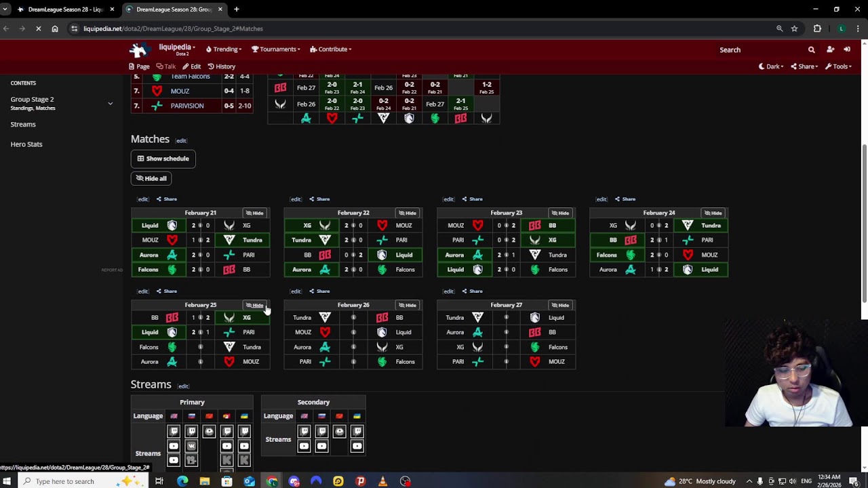Viewport: 868px width, 488px height.
Task: Open the Primary Chinese-language stream icon
Action: (x=209, y=432)
